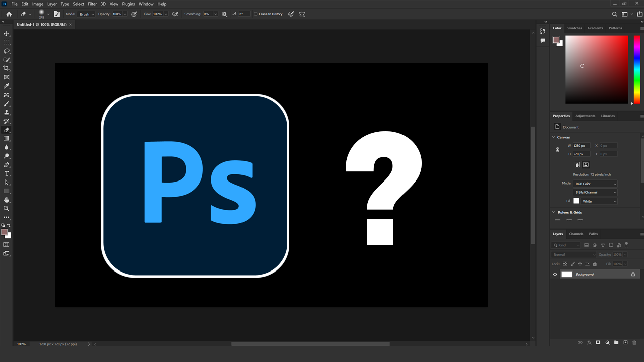Click the foreground color swatch in toolbar
The height and width of the screenshot is (362, 644).
(x=4, y=232)
